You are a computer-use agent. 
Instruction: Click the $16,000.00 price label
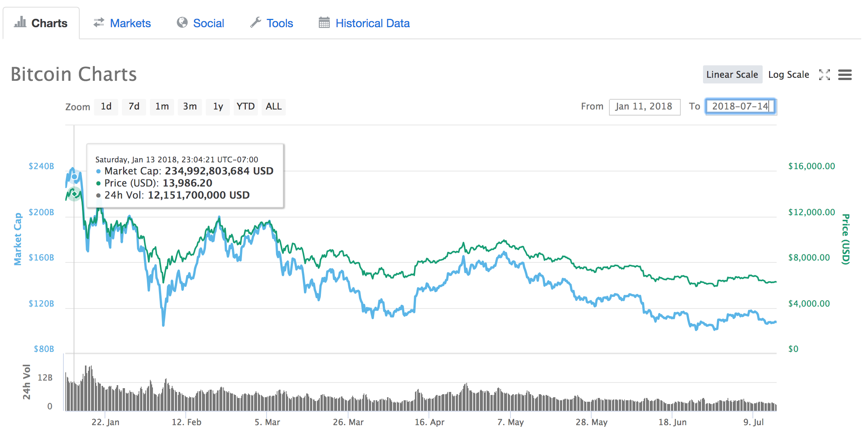[812, 166]
